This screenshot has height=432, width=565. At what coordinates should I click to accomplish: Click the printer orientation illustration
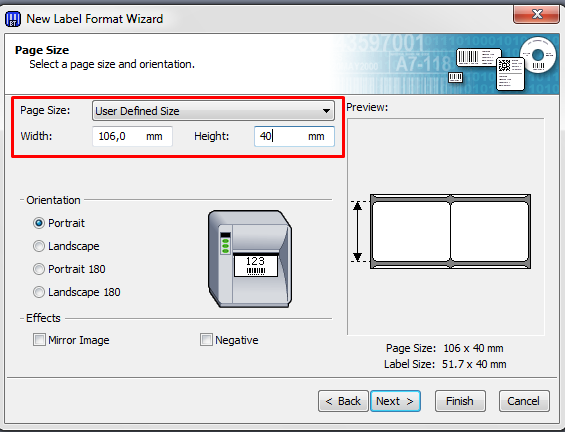(250, 259)
